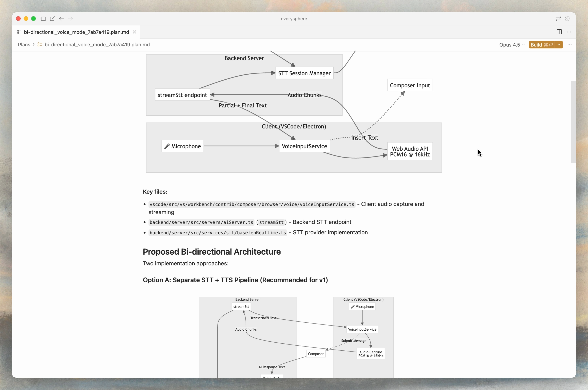Viewport: 588px width, 390px height.
Task: Select the voiceInputService.ts code path
Action: (x=252, y=204)
